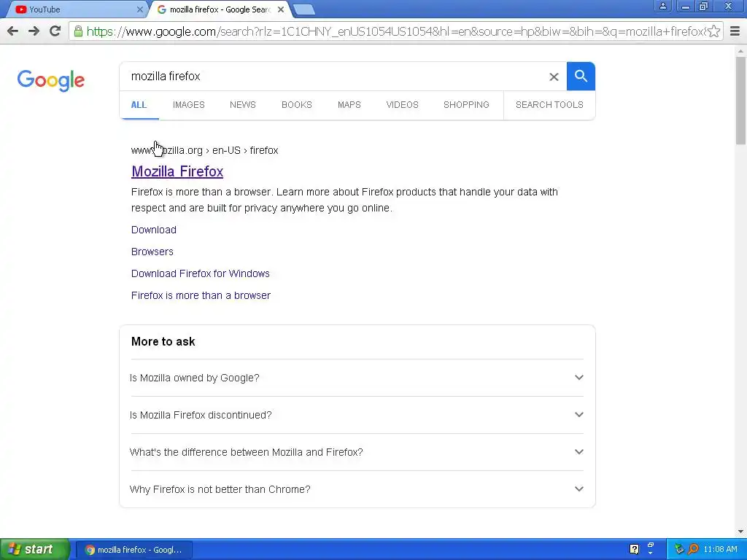Go back using the browser back arrow

(13, 31)
